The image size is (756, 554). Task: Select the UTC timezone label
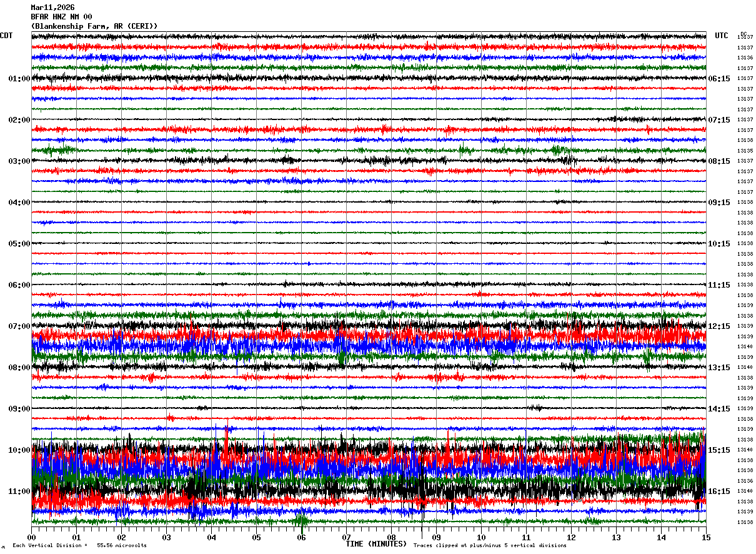tap(722, 36)
